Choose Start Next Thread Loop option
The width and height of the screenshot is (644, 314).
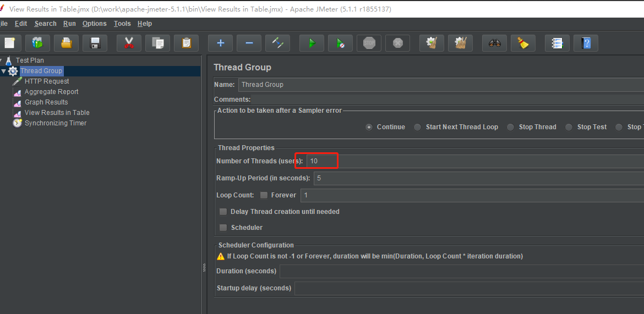(417, 127)
